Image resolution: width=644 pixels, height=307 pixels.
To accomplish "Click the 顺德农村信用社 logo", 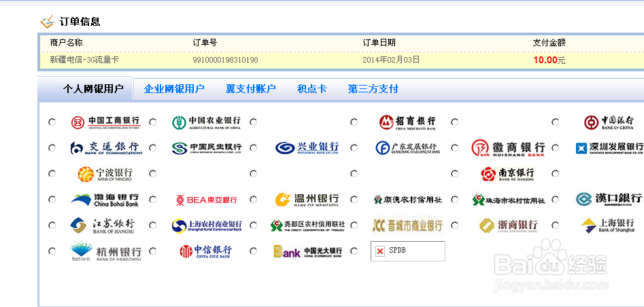I will tap(408, 200).
